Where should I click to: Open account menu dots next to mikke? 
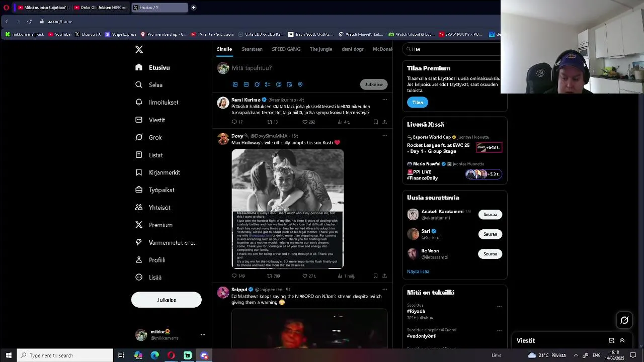[203, 335]
